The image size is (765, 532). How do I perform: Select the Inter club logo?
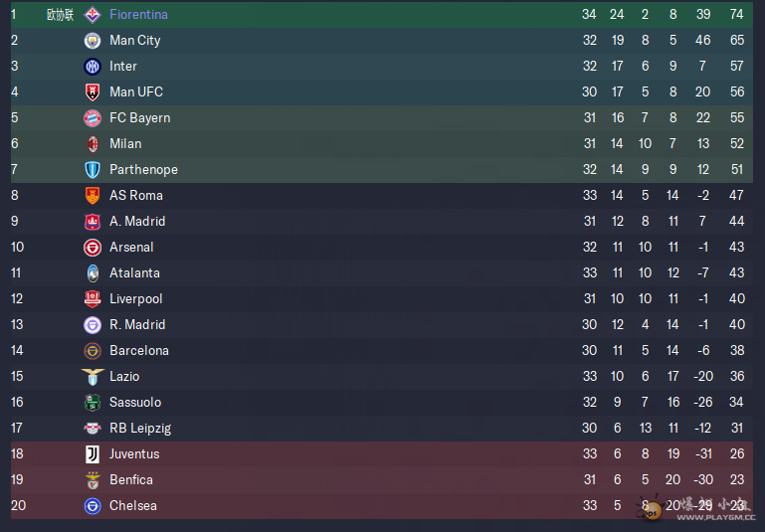pos(93,67)
